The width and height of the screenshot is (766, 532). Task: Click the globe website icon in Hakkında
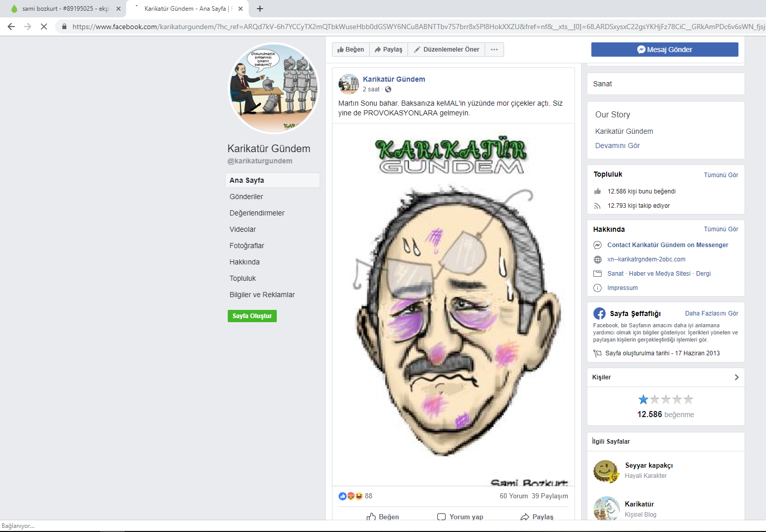coord(597,259)
